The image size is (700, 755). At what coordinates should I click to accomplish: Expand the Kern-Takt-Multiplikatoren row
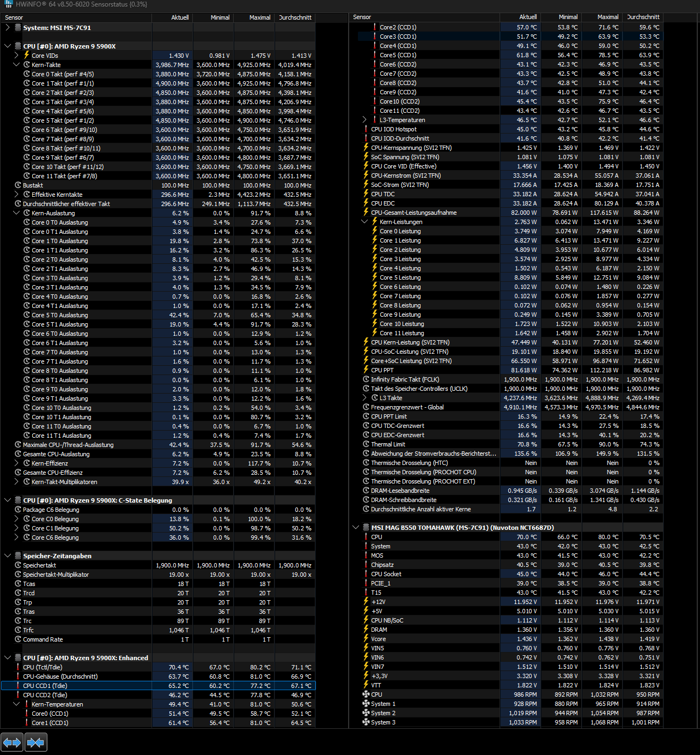tap(16, 482)
